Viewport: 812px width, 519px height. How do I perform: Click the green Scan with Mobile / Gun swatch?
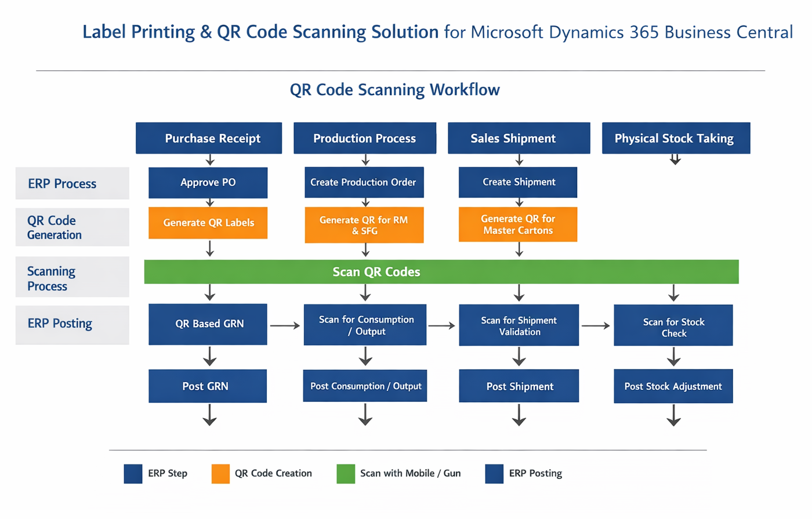pyautogui.click(x=346, y=474)
